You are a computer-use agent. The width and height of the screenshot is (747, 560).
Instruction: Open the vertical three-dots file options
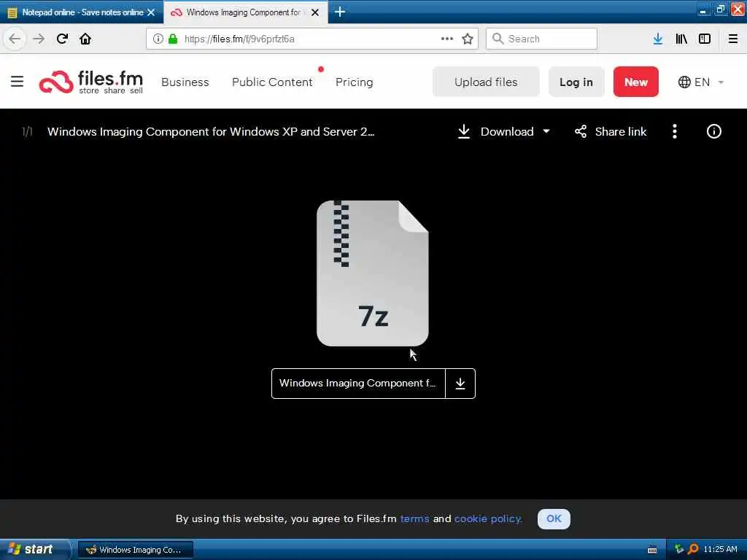tap(675, 131)
